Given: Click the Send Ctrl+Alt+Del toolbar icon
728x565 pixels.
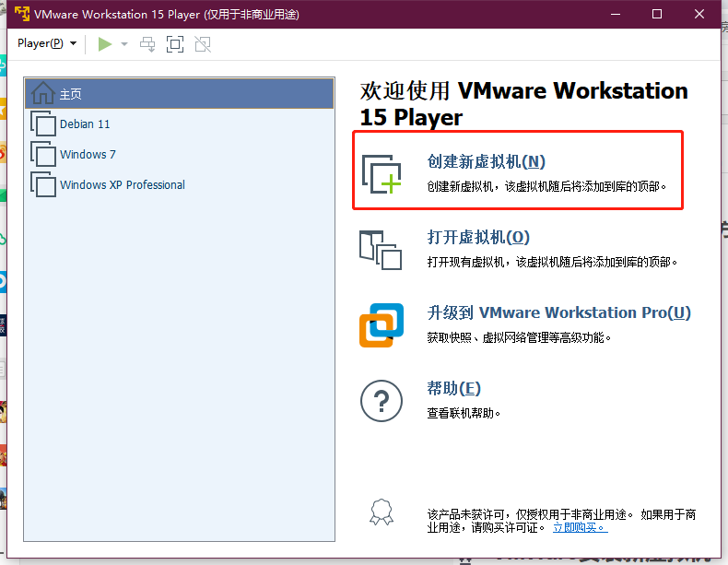Looking at the screenshot, I should pyautogui.click(x=147, y=44).
